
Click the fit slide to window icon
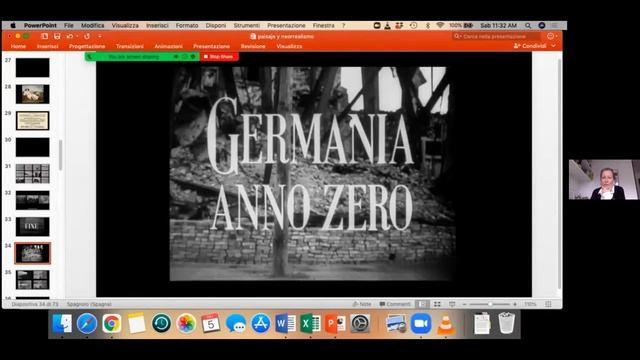click(548, 304)
